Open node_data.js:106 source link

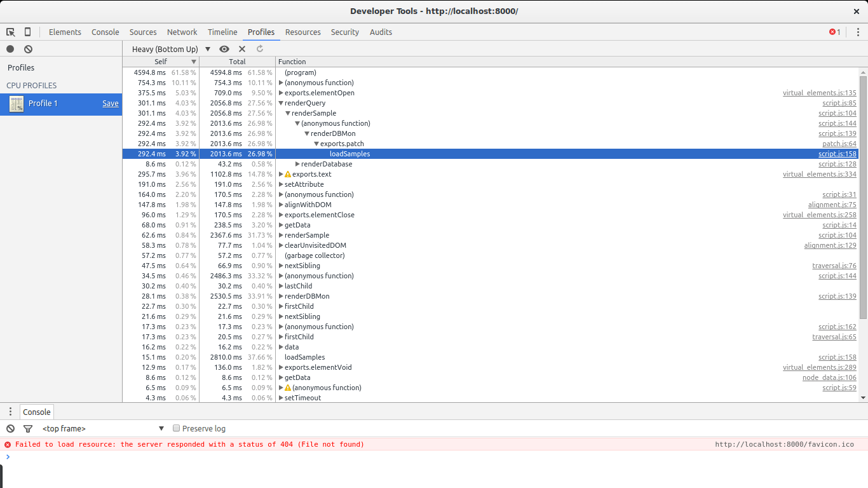[829, 377]
